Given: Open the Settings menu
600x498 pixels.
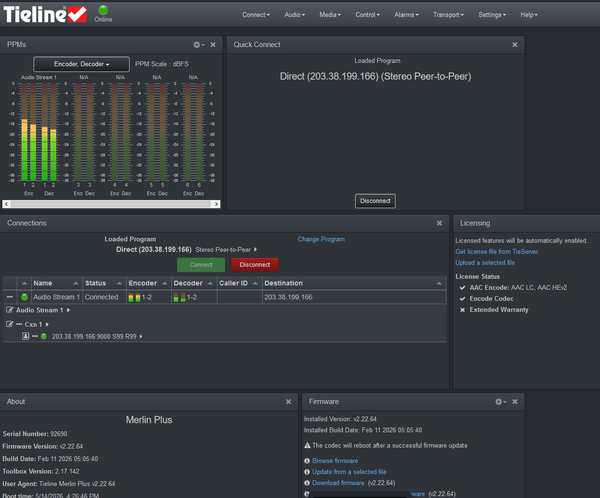Looking at the screenshot, I should tap(492, 15).
